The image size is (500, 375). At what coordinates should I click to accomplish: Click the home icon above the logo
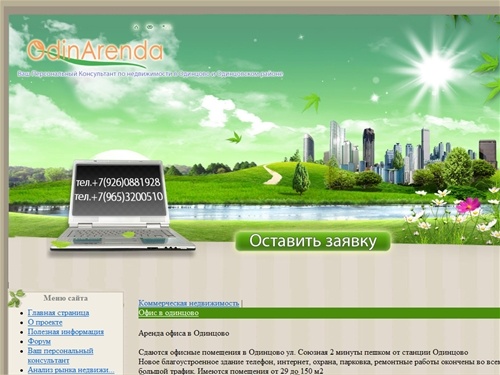(136, 27)
